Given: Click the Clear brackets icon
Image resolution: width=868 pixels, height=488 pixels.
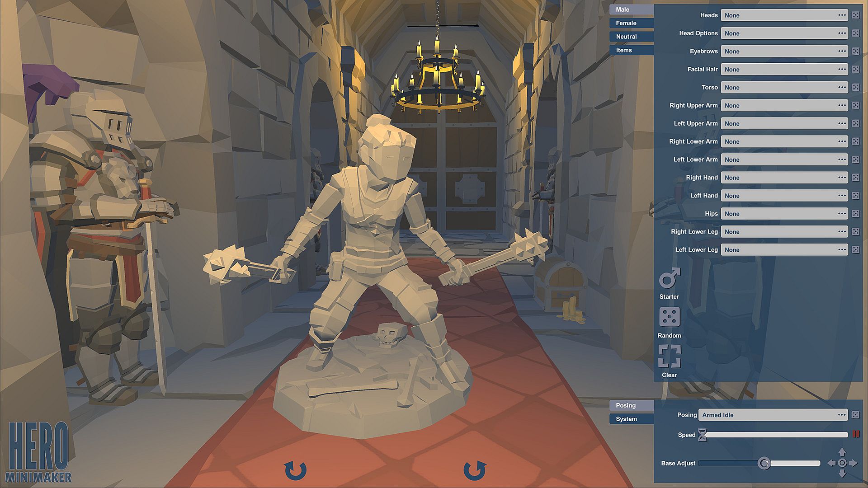Looking at the screenshot, I should pyautogui.click(x=669, y=356).
